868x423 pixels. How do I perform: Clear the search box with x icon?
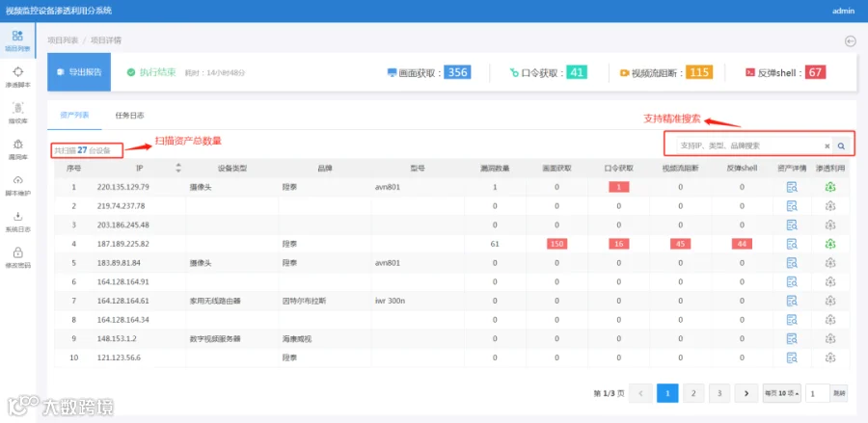coord(827,145)
